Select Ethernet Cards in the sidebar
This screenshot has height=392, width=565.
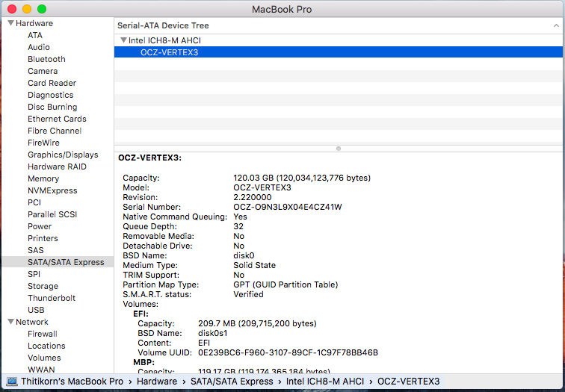tap(57, 119)
